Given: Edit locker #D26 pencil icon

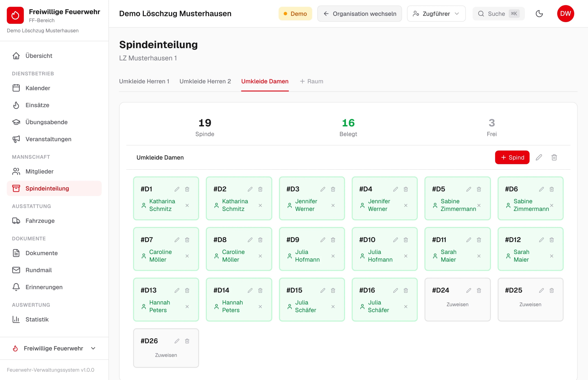Looking at the screenshot, I should click(x=177, y=341).
